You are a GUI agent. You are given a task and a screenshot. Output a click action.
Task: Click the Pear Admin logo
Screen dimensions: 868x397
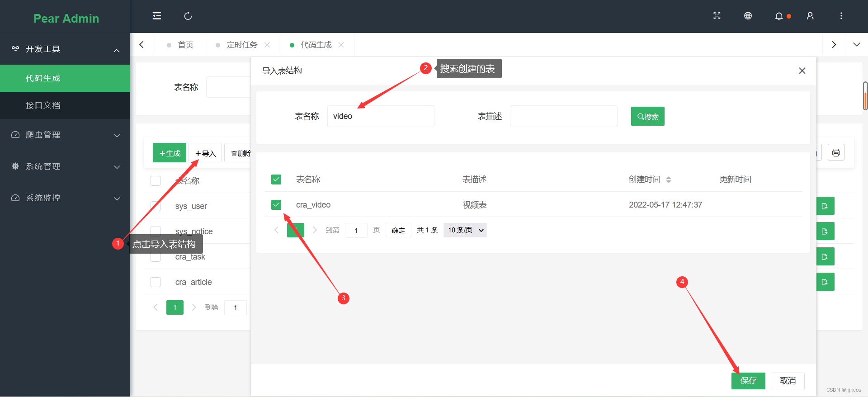pos(66,19)
